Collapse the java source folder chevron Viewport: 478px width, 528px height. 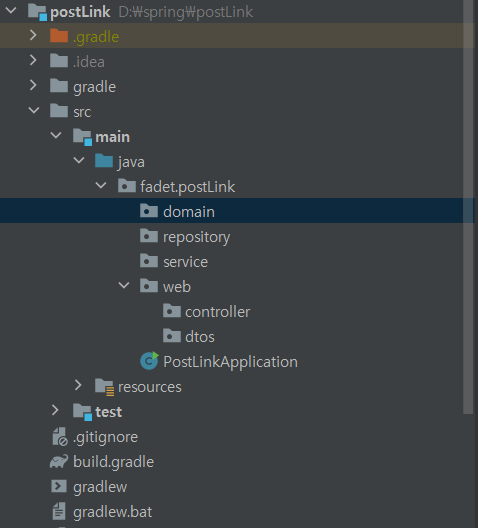pyautogui.click(x=79, y=160)
